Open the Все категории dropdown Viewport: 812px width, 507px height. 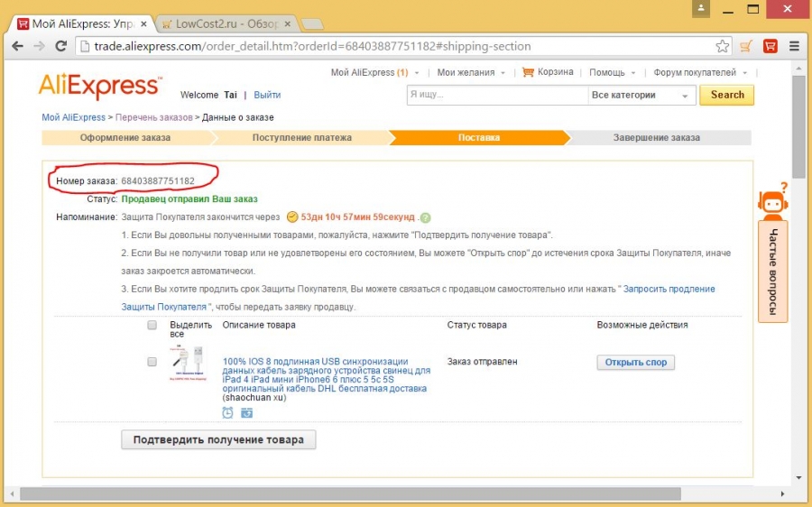(x=641, y=96)
